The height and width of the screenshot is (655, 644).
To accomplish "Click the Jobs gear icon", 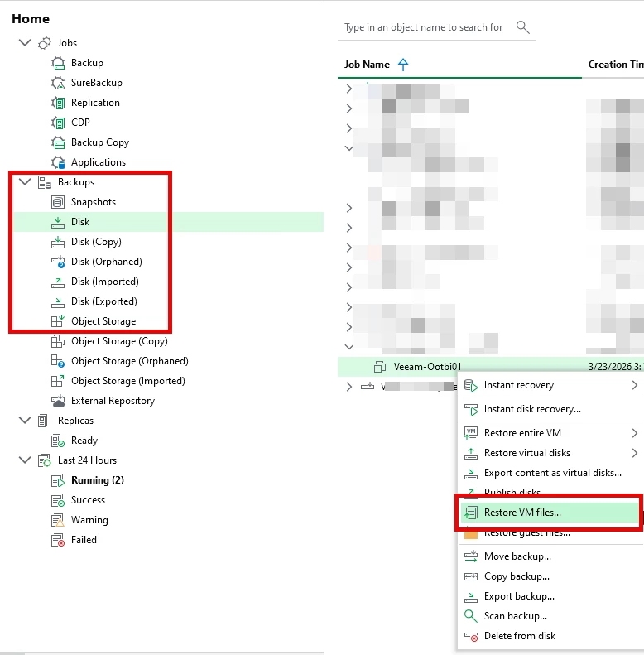I will [x=44, y=43].
